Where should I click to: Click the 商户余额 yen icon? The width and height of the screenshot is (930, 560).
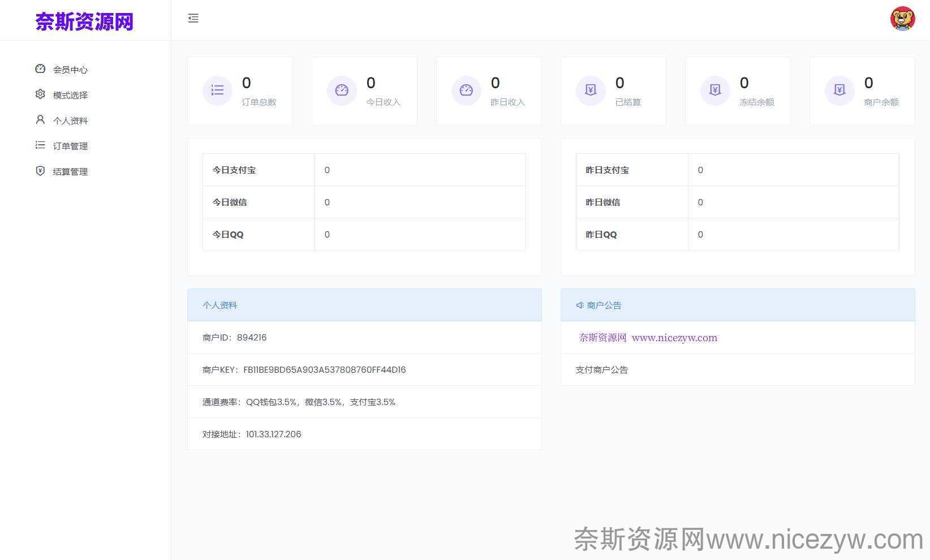point(839,91)
